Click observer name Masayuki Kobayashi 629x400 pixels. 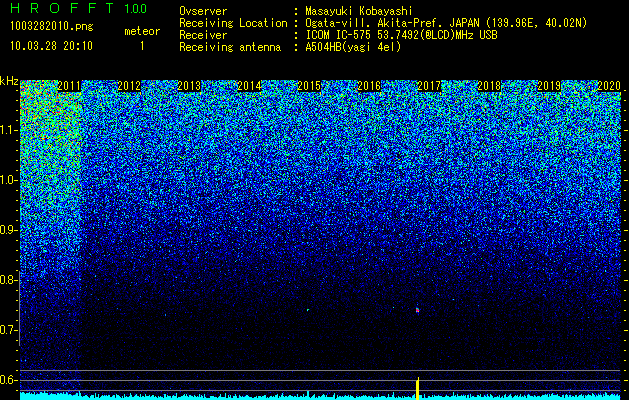coord(359,12)
